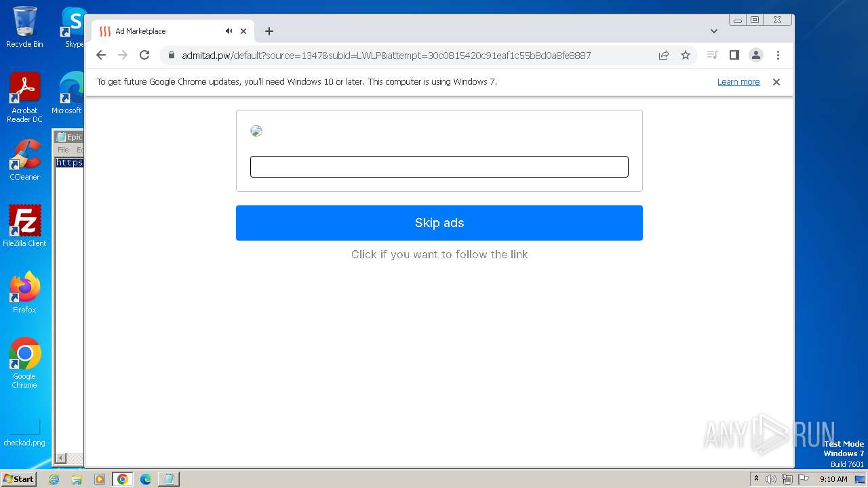Dismiss the Chrome update infobar

(x=776, y=82)
